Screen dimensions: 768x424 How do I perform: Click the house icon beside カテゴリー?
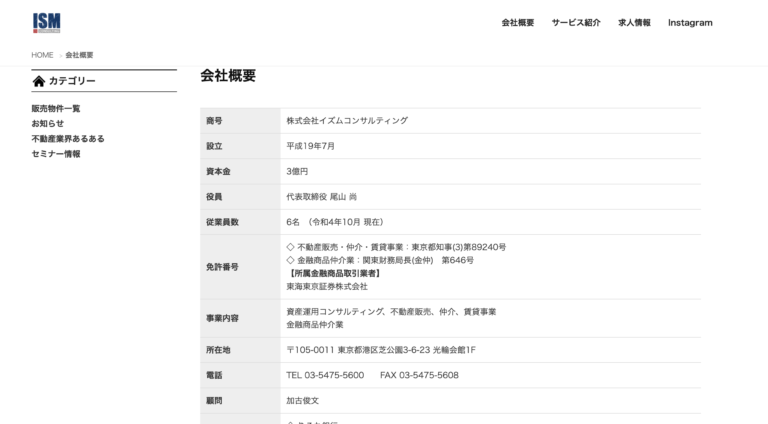click(39, 81)
